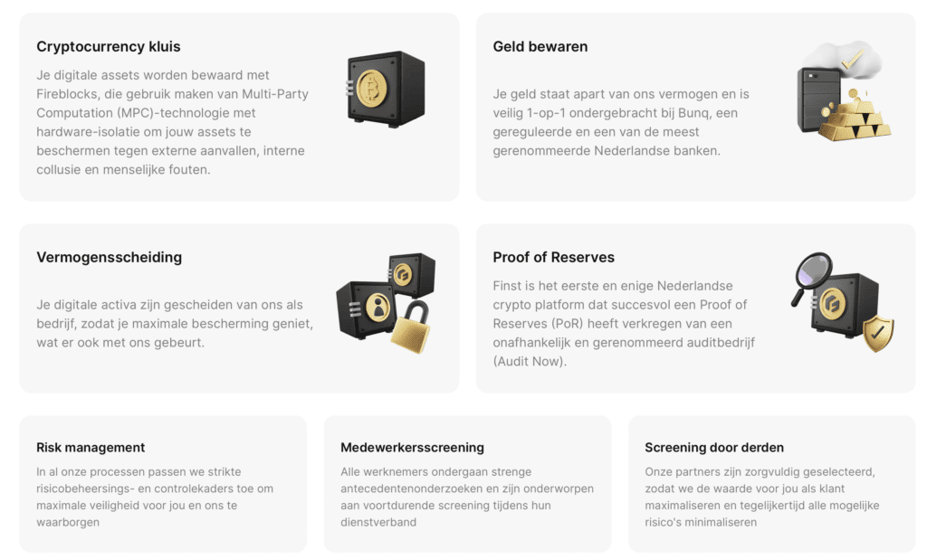Click the Audit Now PoR description

click(624, 323)
